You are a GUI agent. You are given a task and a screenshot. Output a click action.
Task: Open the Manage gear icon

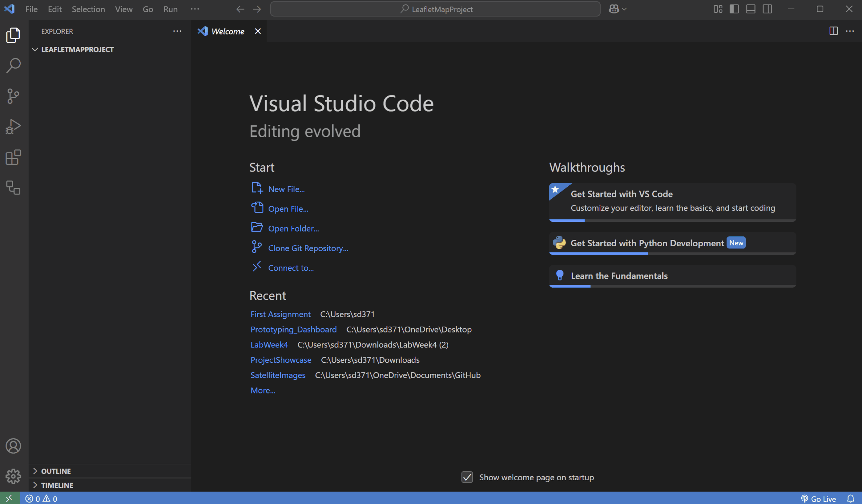point(13,476)
